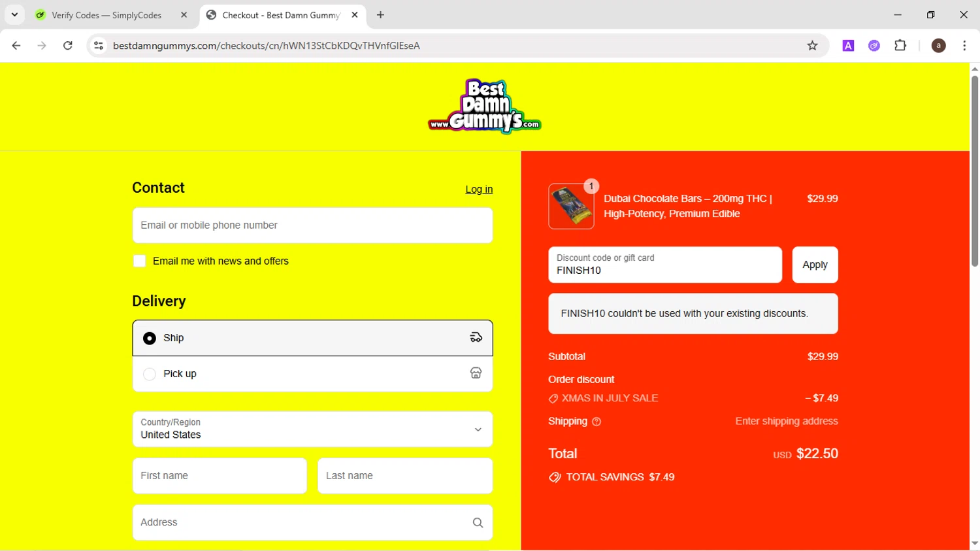Click the address bar URL
Image resolution: width=980 pixels, height=551 pixels.
tap(267, 46)
